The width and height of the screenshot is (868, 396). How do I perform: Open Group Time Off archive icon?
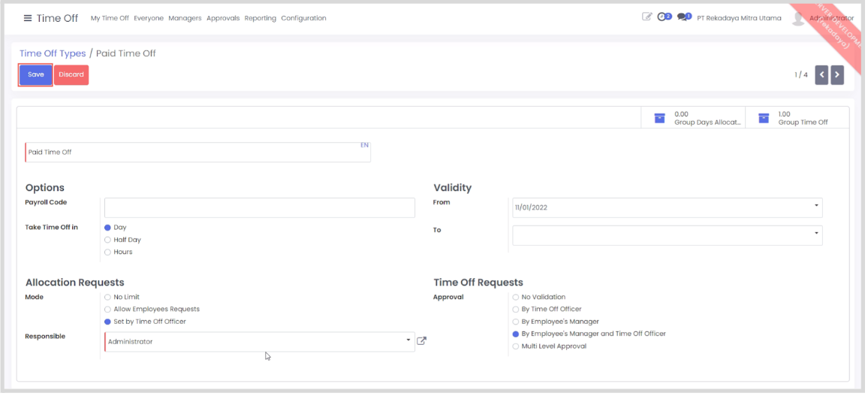(764, 118)
